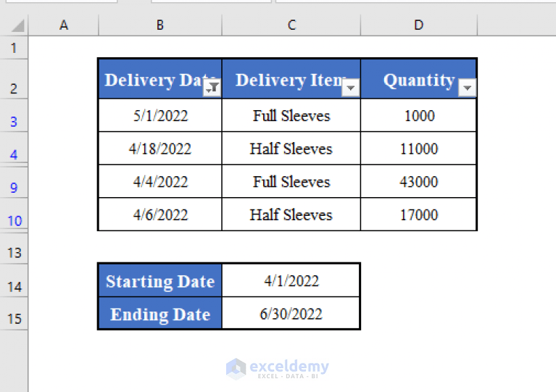556x392 pixels.
Task: Open the Delivery Item filter dropdown
Action: pos(351,88)
